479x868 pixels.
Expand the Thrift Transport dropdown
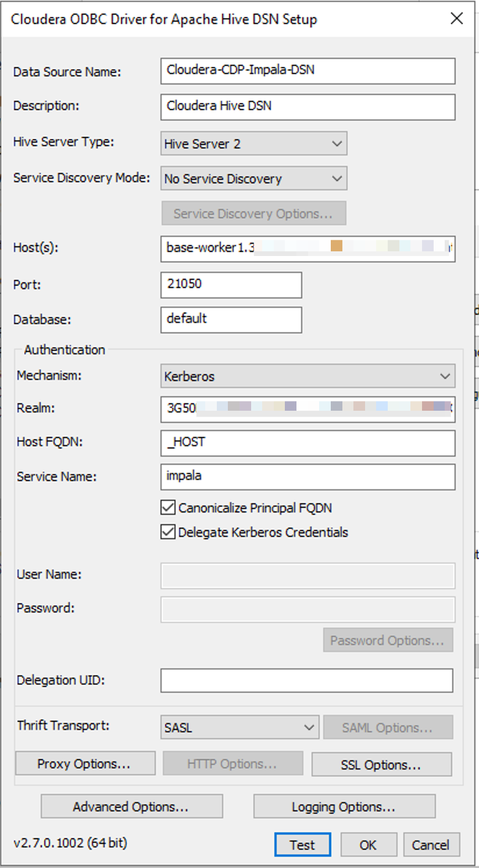[239, 728]
